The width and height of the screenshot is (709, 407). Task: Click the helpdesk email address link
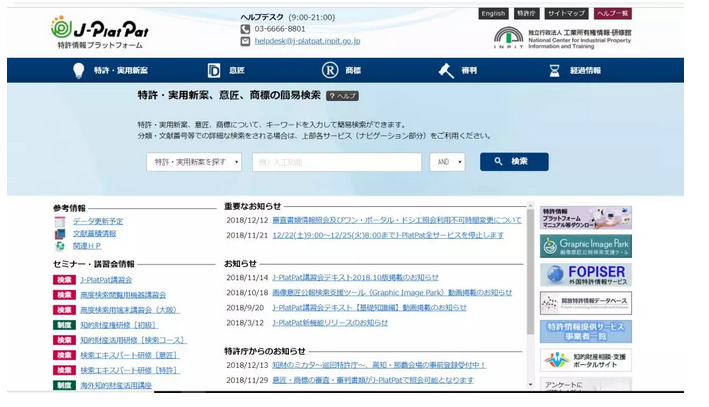click(x=307, y=41)
